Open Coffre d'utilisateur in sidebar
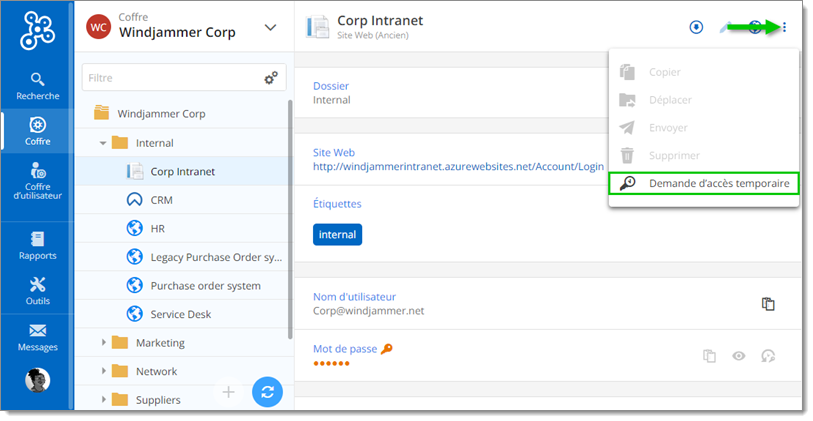 click(x=37, y=181)
